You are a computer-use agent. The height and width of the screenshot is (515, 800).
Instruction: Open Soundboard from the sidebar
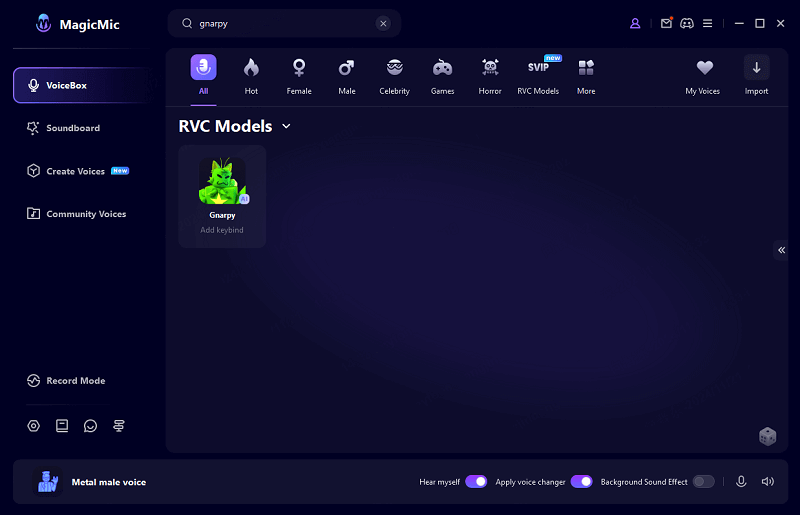pos(72,128)
